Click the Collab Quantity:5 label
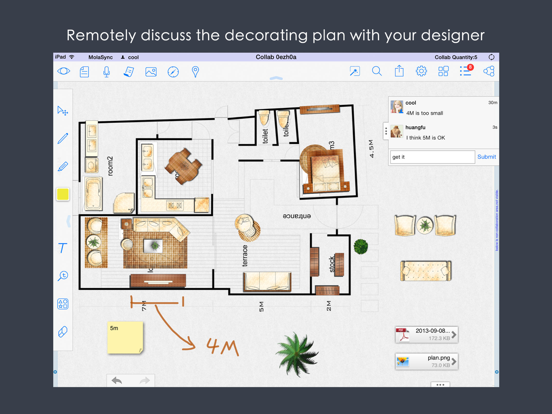 coord(456,57)
